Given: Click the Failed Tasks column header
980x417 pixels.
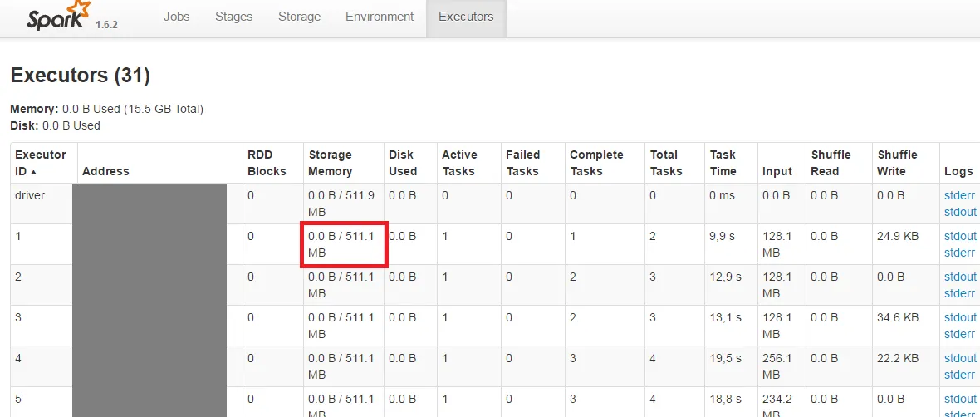Looking at the screenshot, I should (x=523, y=163).
